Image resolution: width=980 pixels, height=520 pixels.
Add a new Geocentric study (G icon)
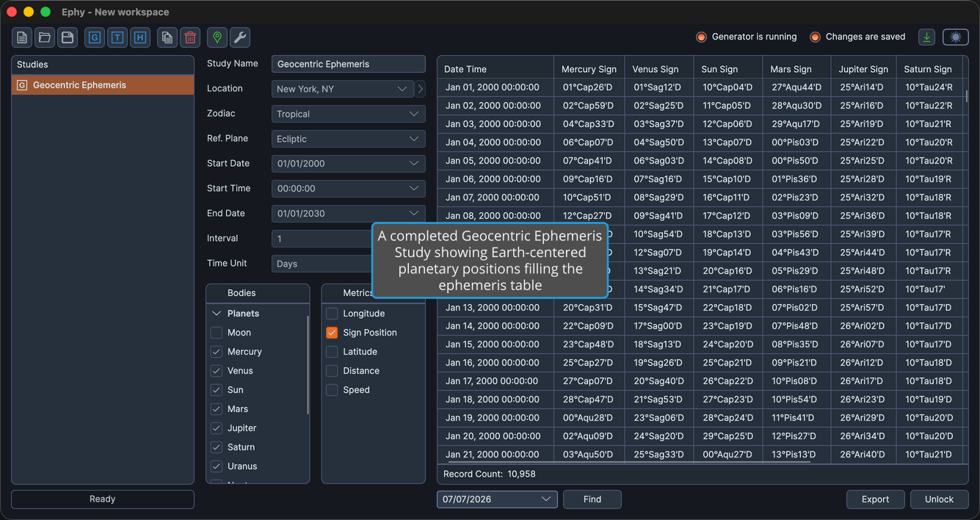click(95, 37)
